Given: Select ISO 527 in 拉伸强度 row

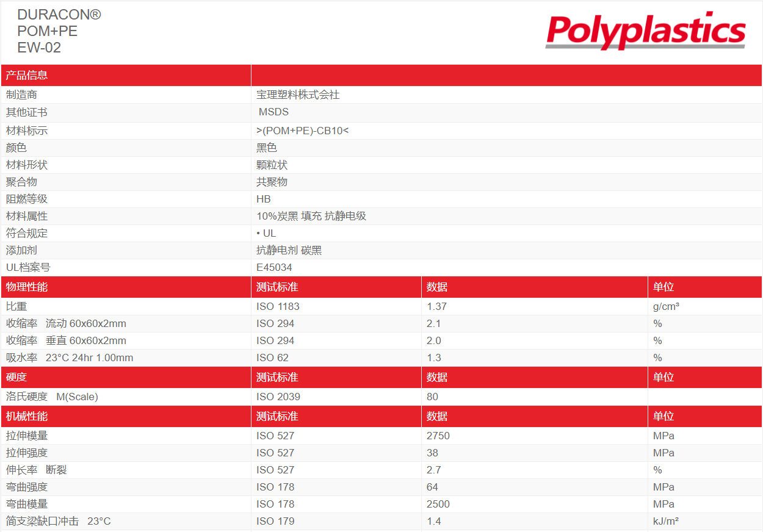Looking at the screenshot, I should [275, 453].
